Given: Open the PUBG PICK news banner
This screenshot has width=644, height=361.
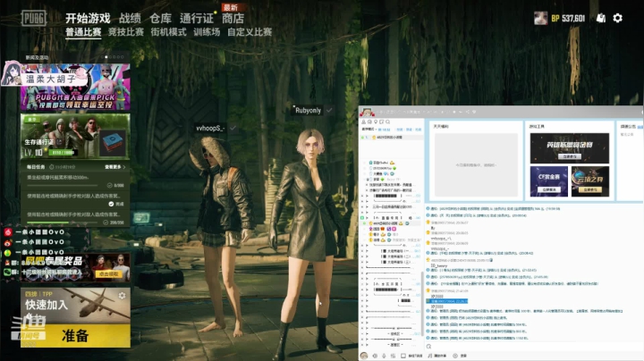Looking at the screenshot, I should click(x=75, y=87).
